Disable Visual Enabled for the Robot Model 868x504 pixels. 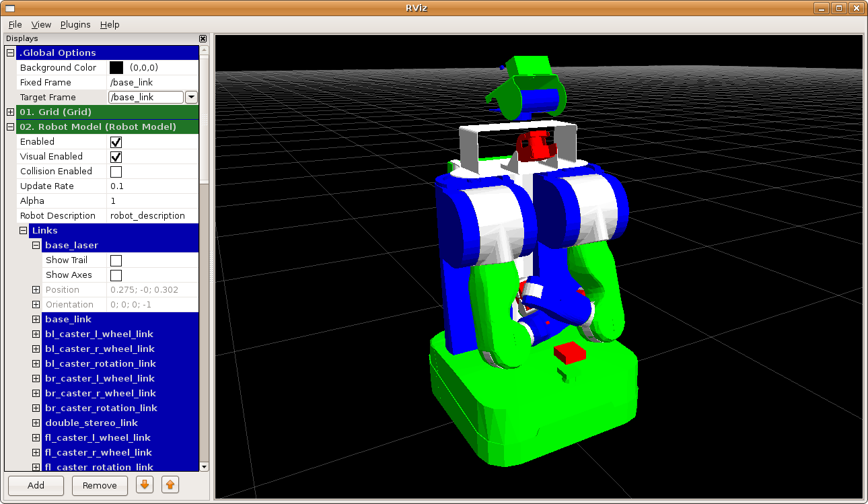(115, 156)
